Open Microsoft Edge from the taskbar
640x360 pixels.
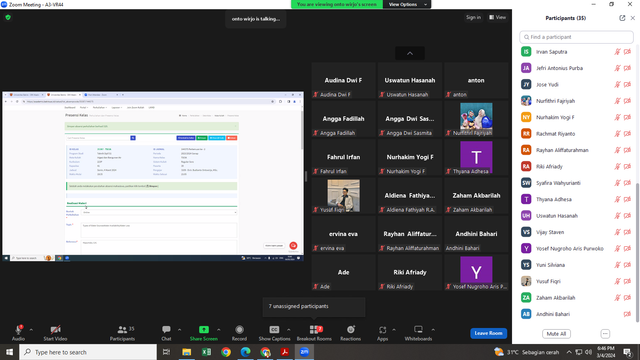[245, 352]
